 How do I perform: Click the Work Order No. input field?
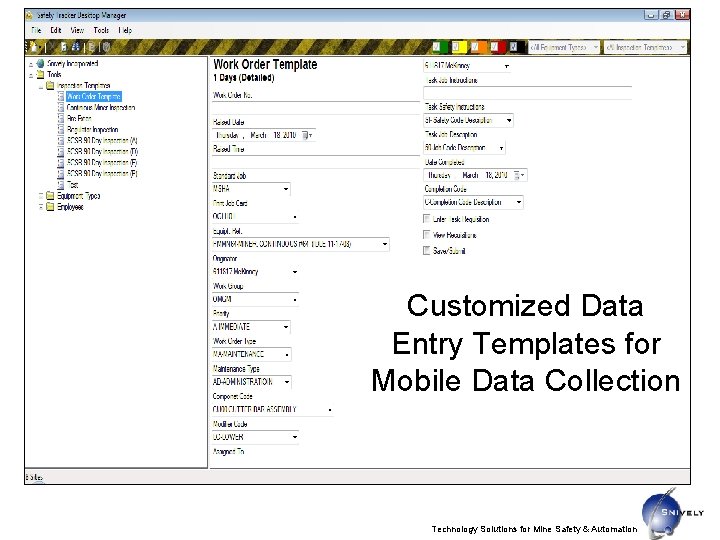315,108
